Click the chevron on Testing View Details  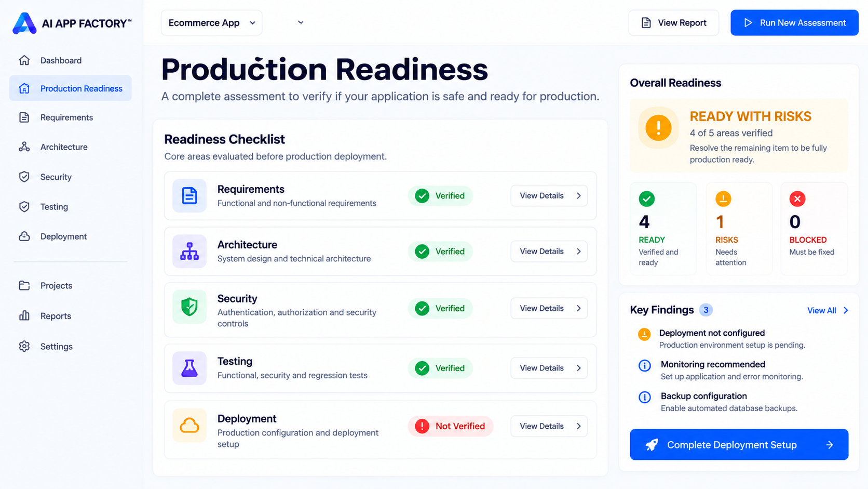click(579, 368)
